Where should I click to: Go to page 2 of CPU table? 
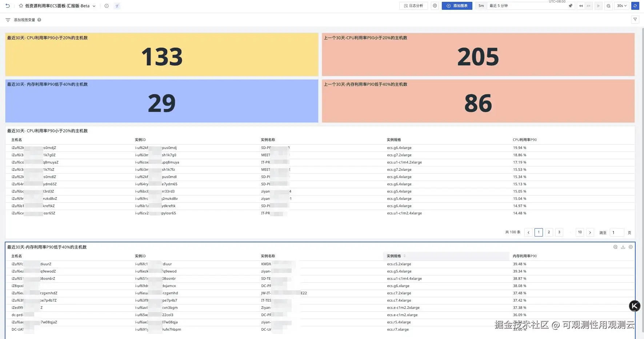coord(549,232)
